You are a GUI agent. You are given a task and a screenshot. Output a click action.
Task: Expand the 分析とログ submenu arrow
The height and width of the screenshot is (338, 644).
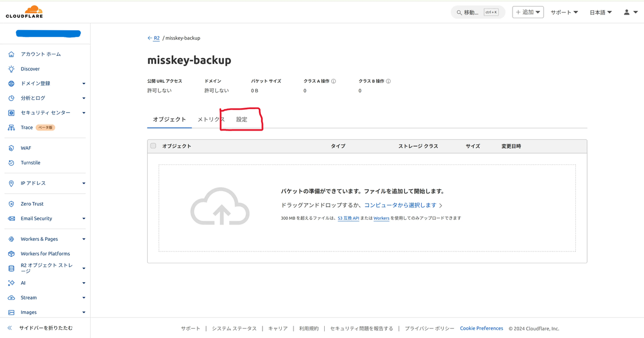[84, 98]
